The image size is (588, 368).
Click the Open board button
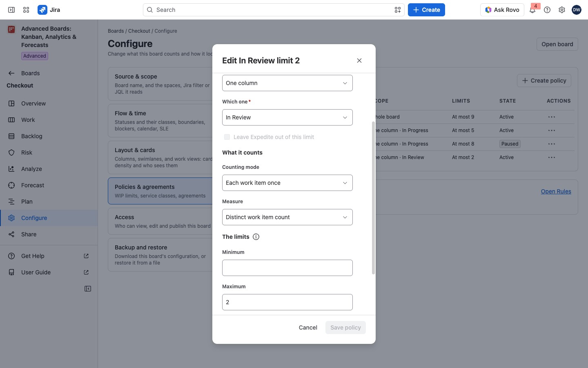pos(557,44)
